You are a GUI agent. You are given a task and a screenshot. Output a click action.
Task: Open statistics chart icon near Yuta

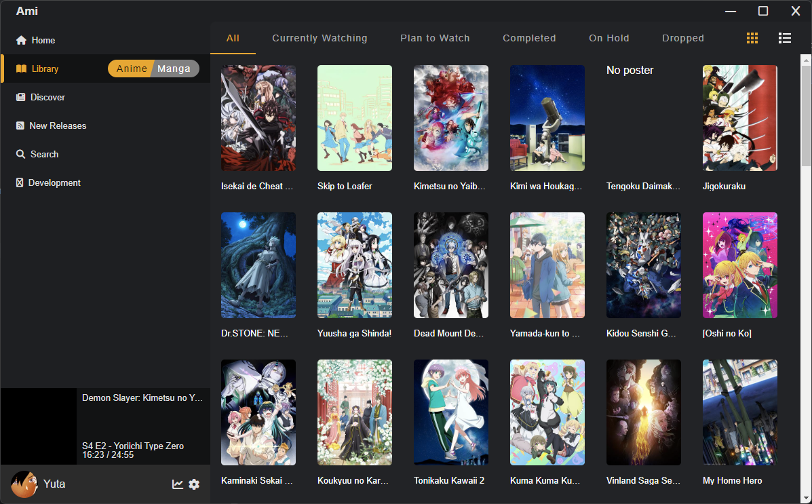pyautogui.click(x=178, y=484)
